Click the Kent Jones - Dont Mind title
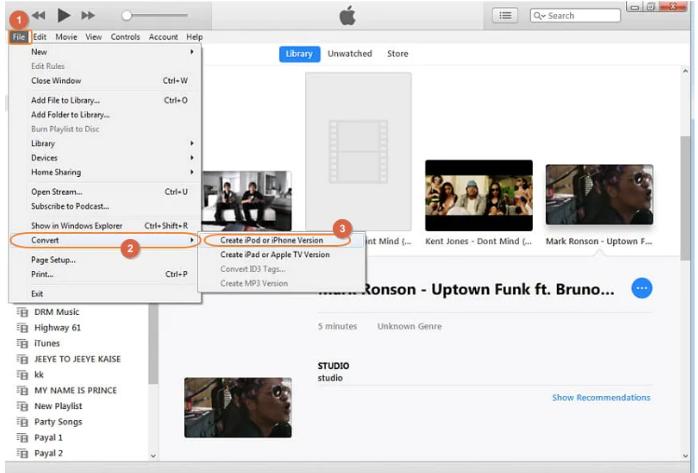The width and height of the screenshot is (698, 473). (478, 241)
